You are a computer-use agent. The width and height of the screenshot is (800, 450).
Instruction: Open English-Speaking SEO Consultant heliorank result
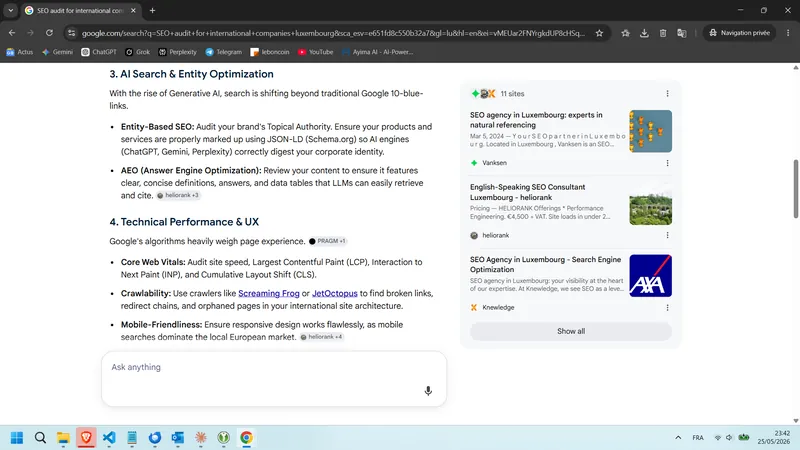tap(528, 192)
